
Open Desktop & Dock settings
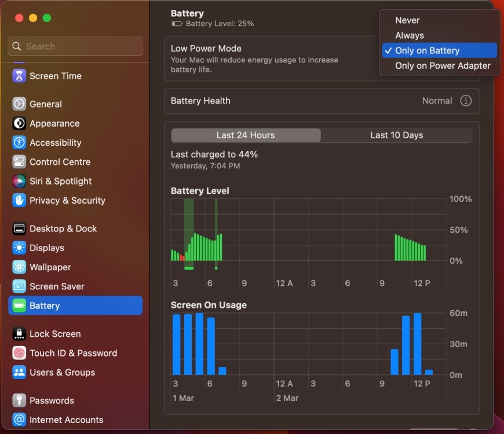click(x=75, y=229)
